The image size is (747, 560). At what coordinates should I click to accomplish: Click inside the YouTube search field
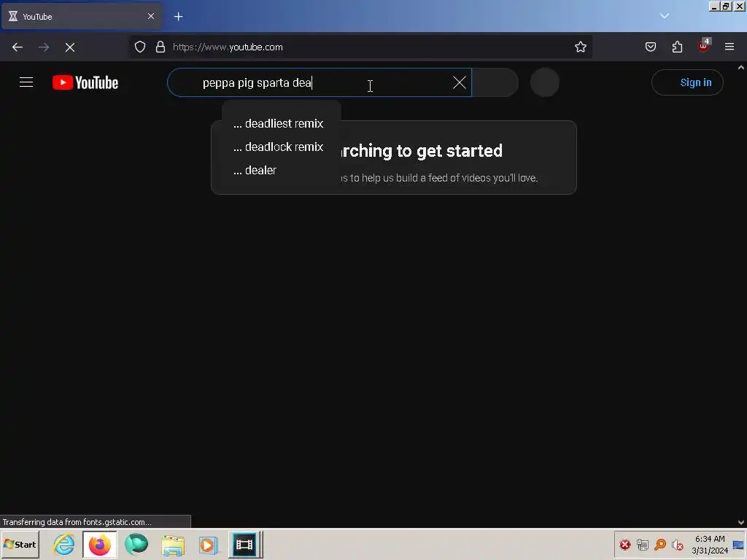coord(320,82)
